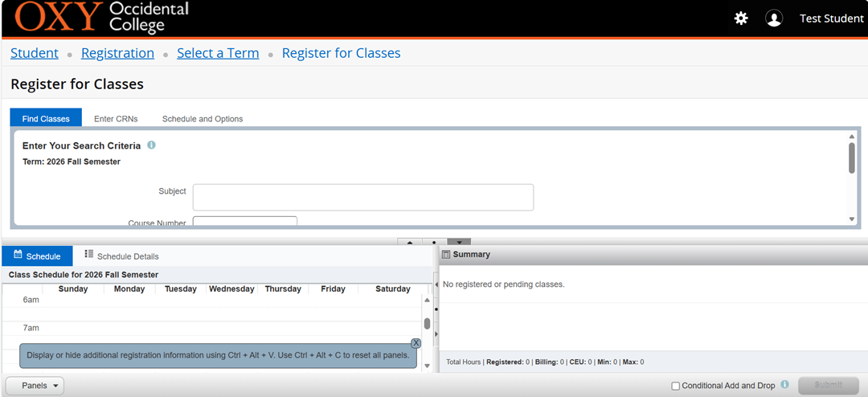
Task: Click 'Term: 2026 Fall Semester' text
Action: [72, 162]
